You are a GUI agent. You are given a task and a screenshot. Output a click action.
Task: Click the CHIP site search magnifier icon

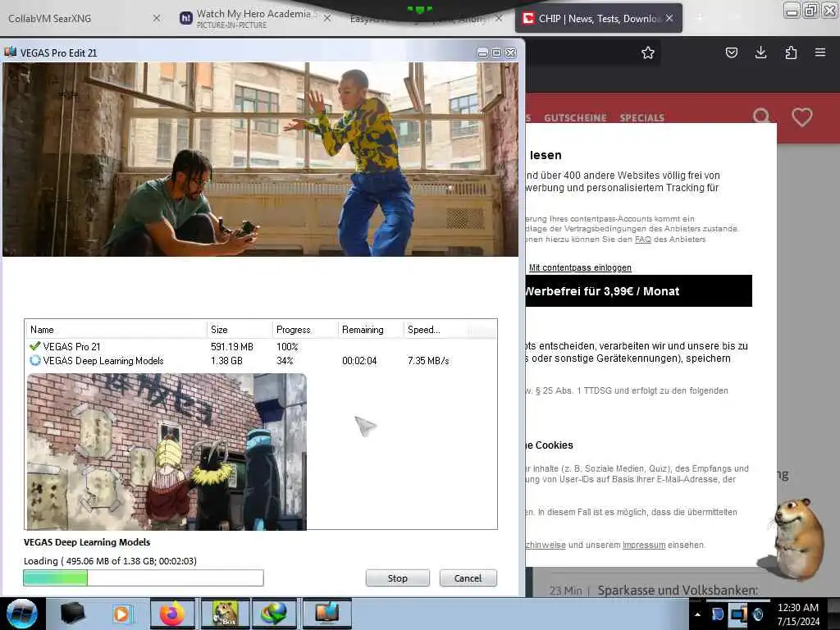tap(761, 116)
